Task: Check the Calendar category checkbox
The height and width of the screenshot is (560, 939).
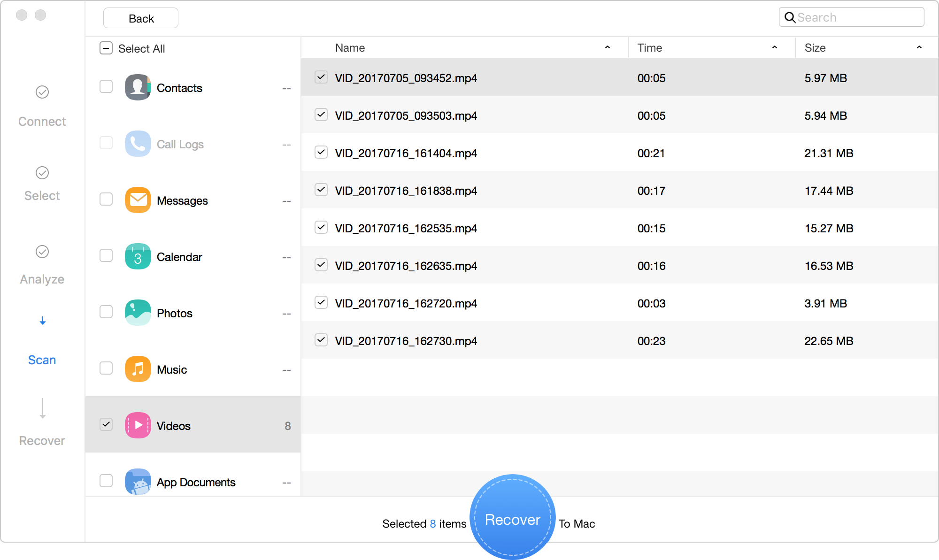Action: [106, 255]
